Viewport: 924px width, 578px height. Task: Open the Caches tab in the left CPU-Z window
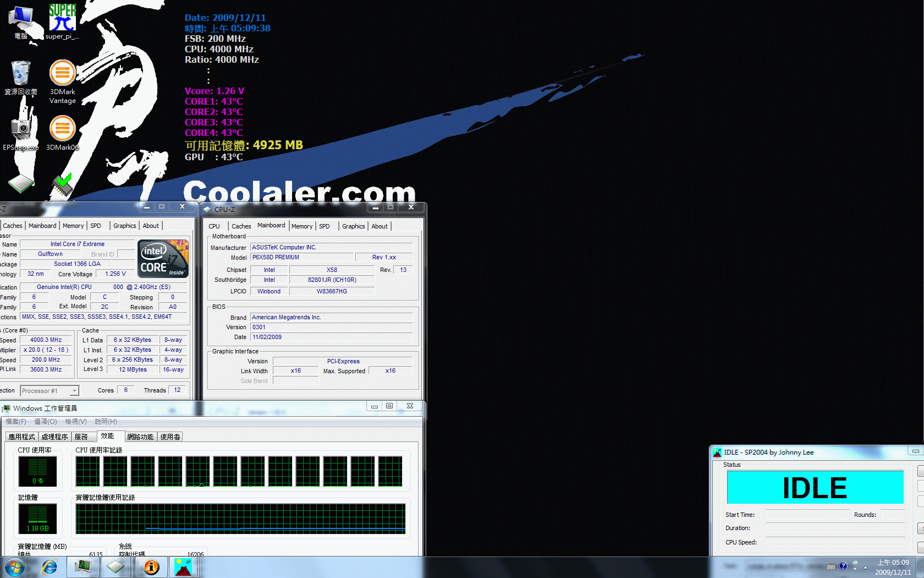(x=12, y=226)
